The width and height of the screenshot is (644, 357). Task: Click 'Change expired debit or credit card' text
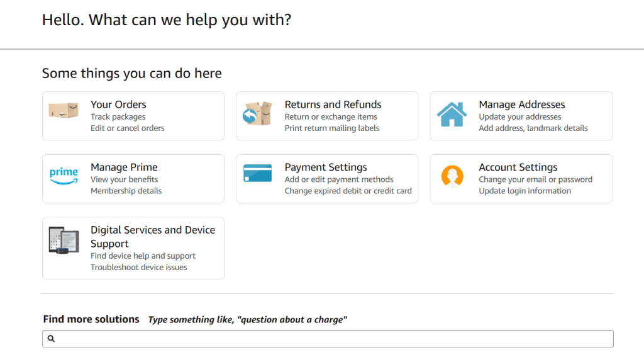(348, 191)
